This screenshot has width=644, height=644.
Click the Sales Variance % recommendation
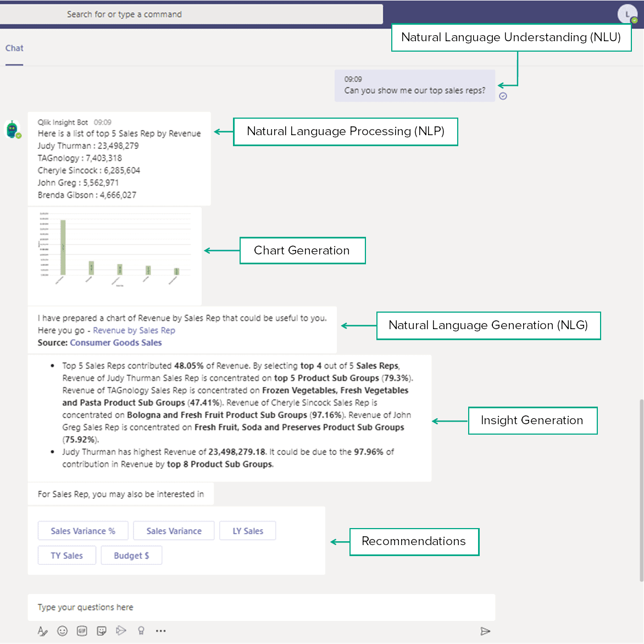[83, 531]
